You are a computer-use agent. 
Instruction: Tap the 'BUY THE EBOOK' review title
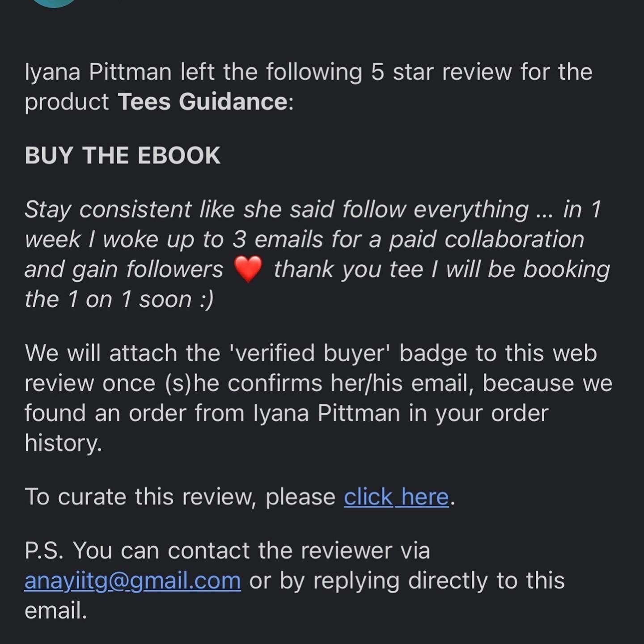point(123,156)
